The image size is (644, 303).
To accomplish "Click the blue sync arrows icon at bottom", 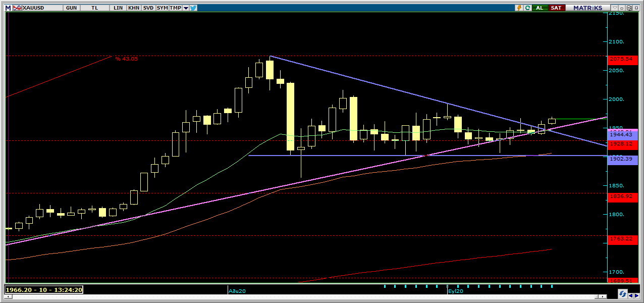I will [x=623, y=293].
